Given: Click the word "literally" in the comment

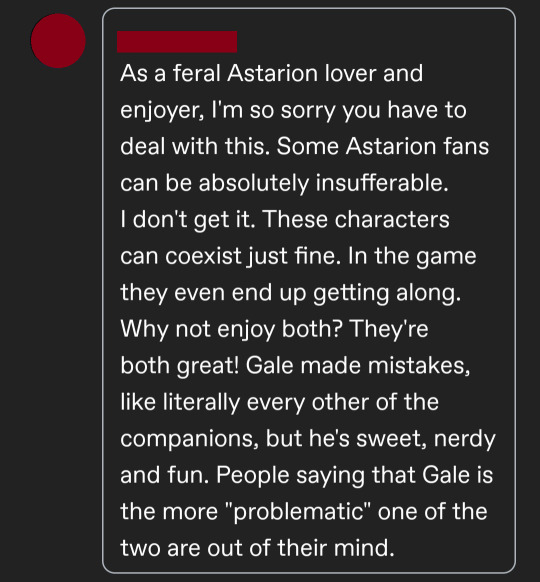Looking at the screenshot, I should pyautogui.click(x=201, y=402).
